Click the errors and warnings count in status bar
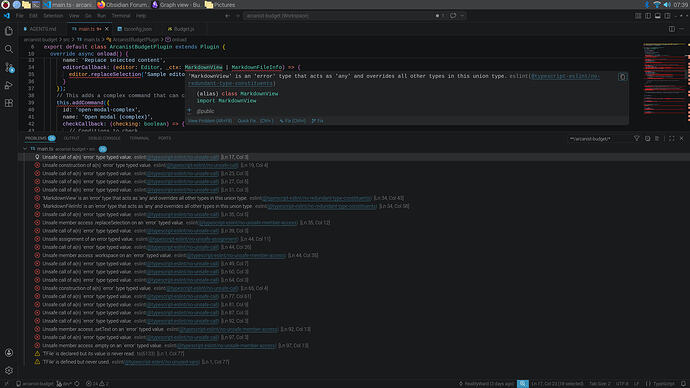Image resolution: width=690 pixels, height=388 pixels. 97,384
